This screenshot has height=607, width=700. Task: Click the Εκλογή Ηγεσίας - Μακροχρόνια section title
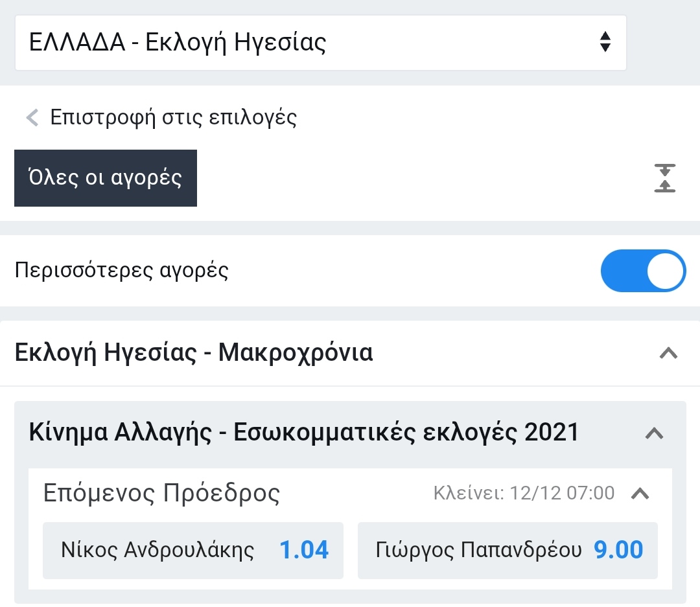tap(194, 353)
